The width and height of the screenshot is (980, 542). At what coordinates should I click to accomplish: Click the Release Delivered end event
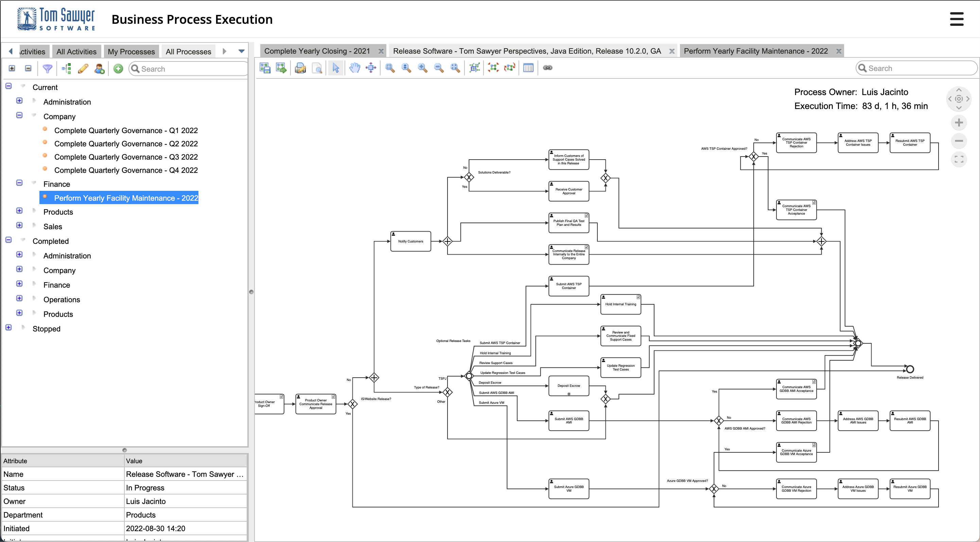910,369
